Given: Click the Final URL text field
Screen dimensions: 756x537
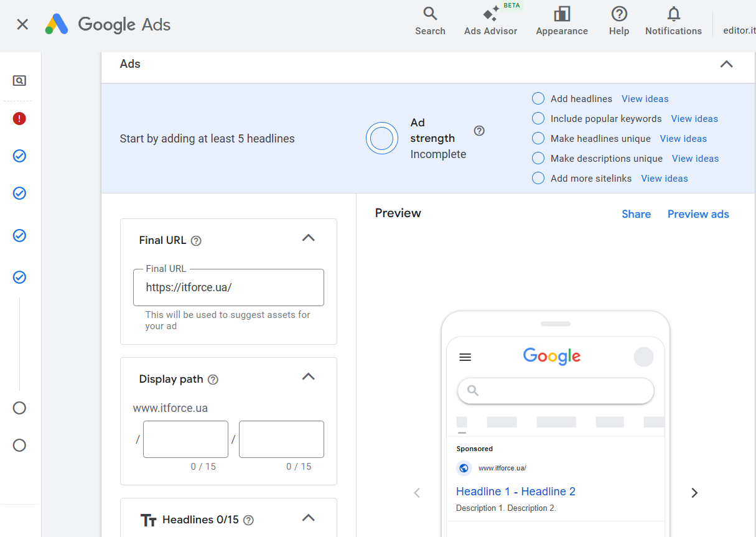Looking at the screenshot, I should (x=228, y=287).
